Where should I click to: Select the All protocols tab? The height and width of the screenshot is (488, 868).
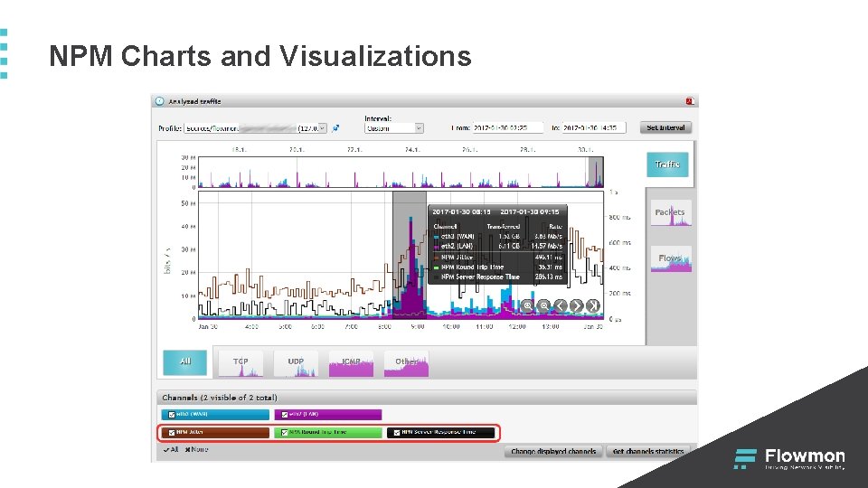tap(184, 362)
